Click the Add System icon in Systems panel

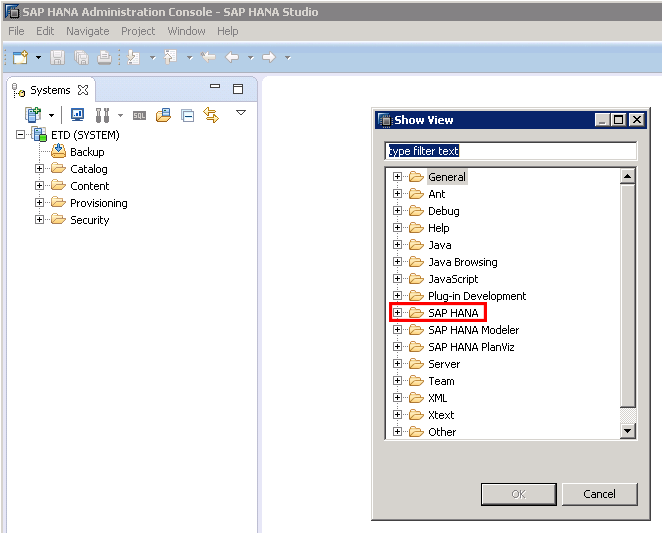click(32, 115)
